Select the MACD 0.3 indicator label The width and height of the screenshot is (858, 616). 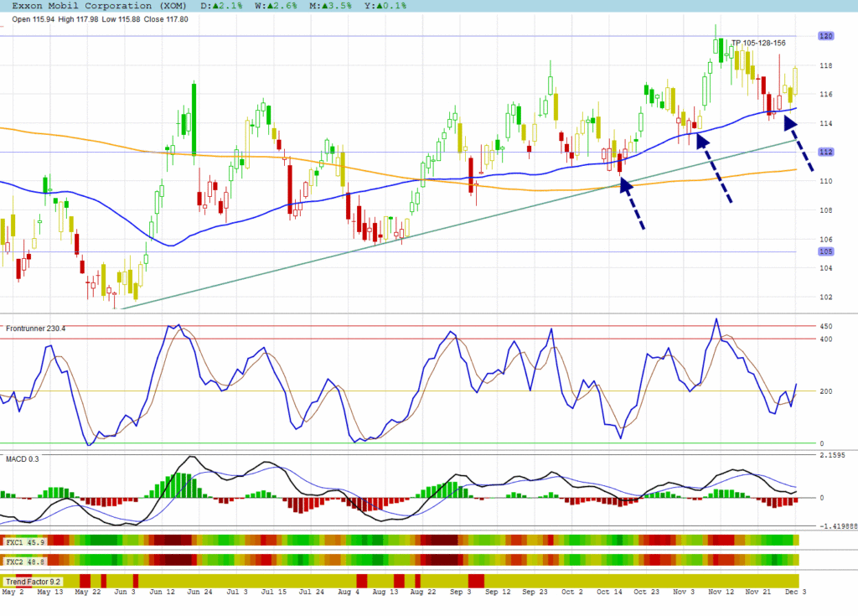point(23,459)
